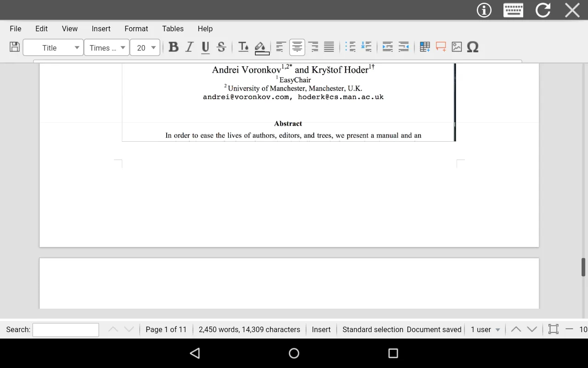
Task: Insert a table
Action: pos(425,47)
